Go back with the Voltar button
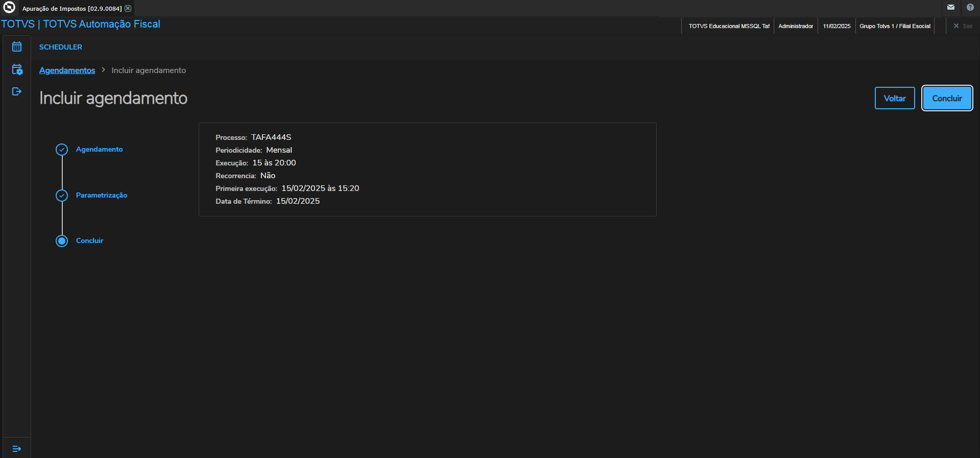The image size is (980, 458). tap(894, 98)
